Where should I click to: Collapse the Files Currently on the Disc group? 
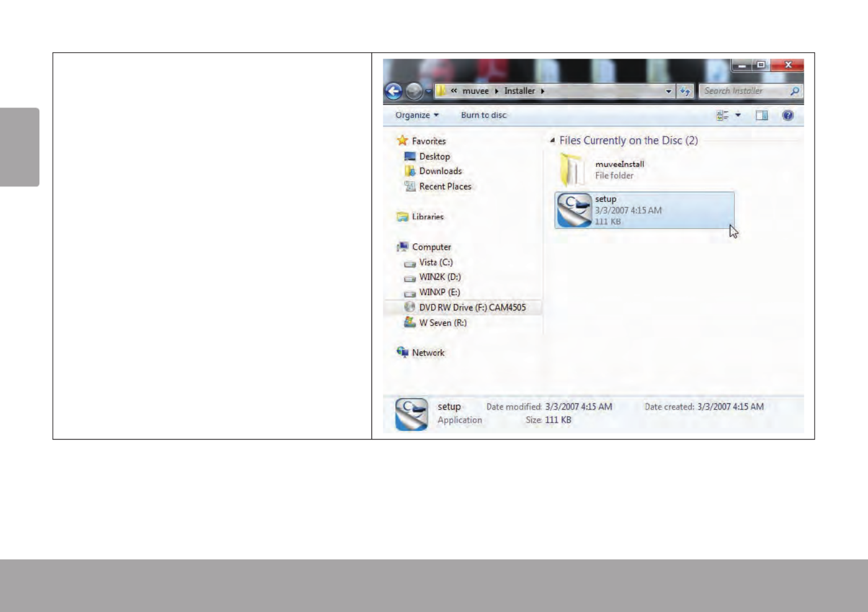click(x=552, y=140)
